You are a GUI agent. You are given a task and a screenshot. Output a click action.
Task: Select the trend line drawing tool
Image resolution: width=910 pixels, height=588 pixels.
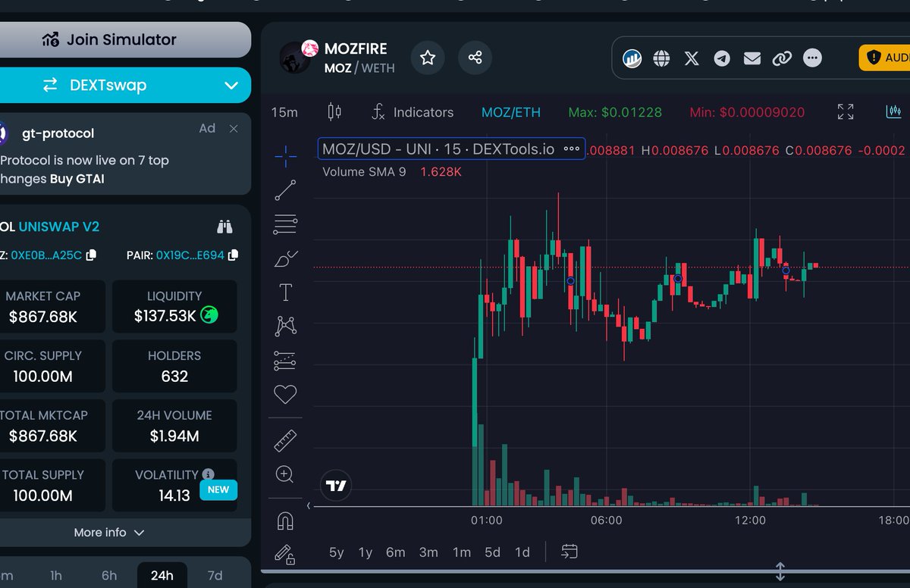[285, 190]
